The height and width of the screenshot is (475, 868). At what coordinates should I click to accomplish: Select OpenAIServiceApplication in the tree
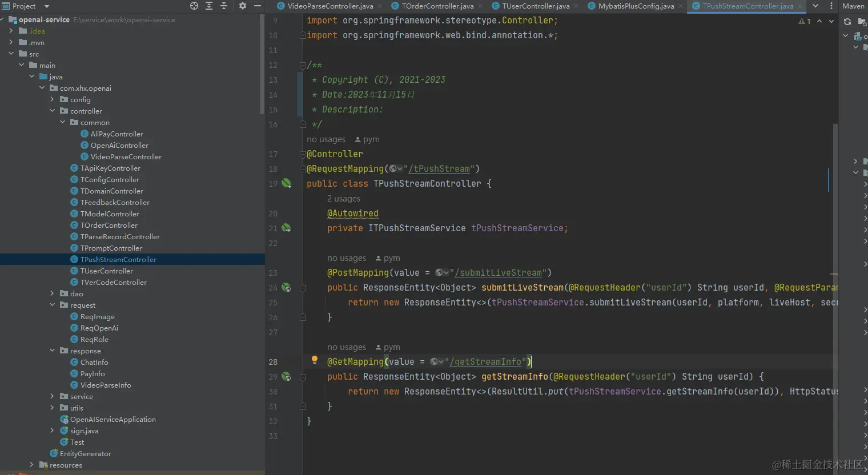[x=113, y=419]
